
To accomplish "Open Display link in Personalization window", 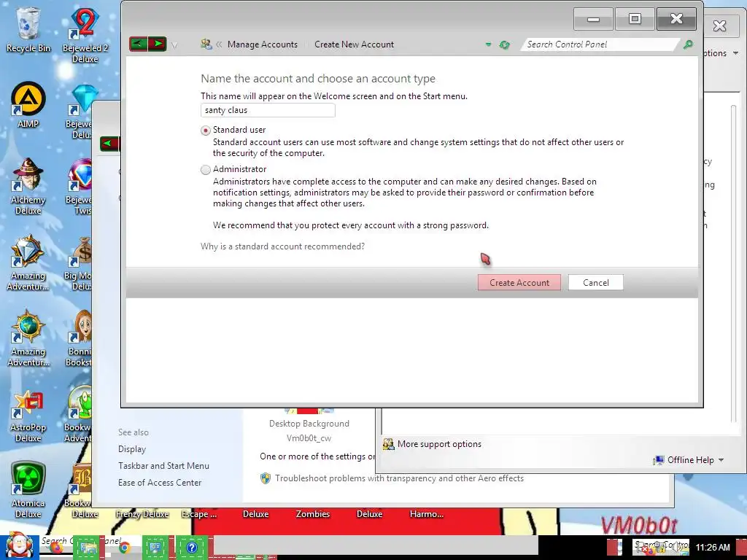I will [x=132, y=449].
